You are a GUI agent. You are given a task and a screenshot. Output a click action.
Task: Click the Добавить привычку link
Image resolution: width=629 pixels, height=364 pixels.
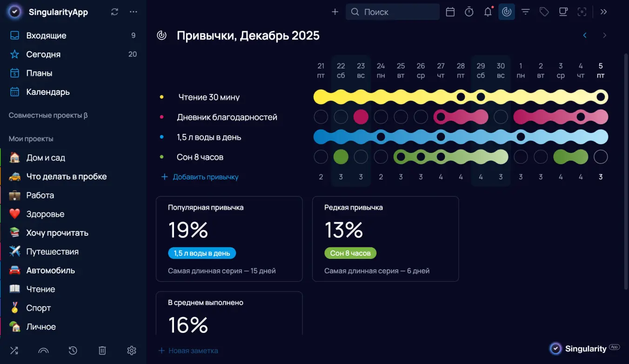(205, 177)
